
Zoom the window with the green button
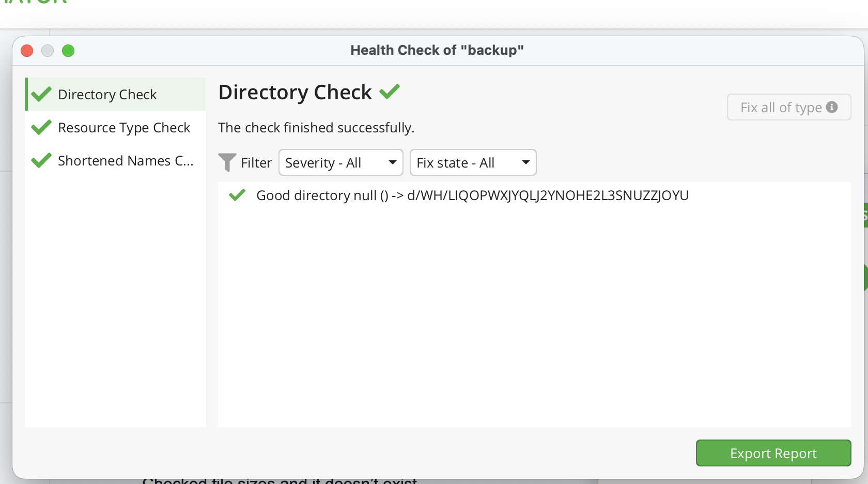[x=68, y=51]
